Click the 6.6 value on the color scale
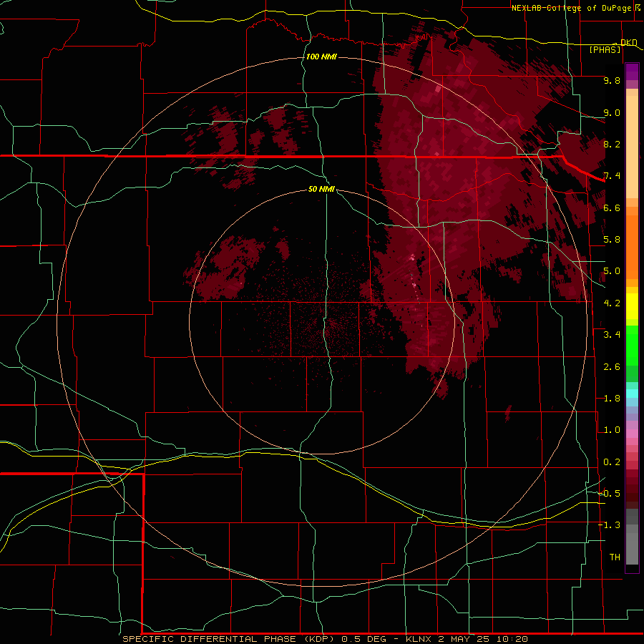Screen dimensions: 644x644 [x=612, y=208]
